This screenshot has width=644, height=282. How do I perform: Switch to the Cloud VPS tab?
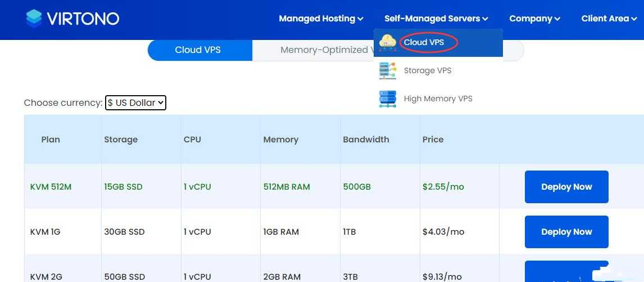(199, 50)
